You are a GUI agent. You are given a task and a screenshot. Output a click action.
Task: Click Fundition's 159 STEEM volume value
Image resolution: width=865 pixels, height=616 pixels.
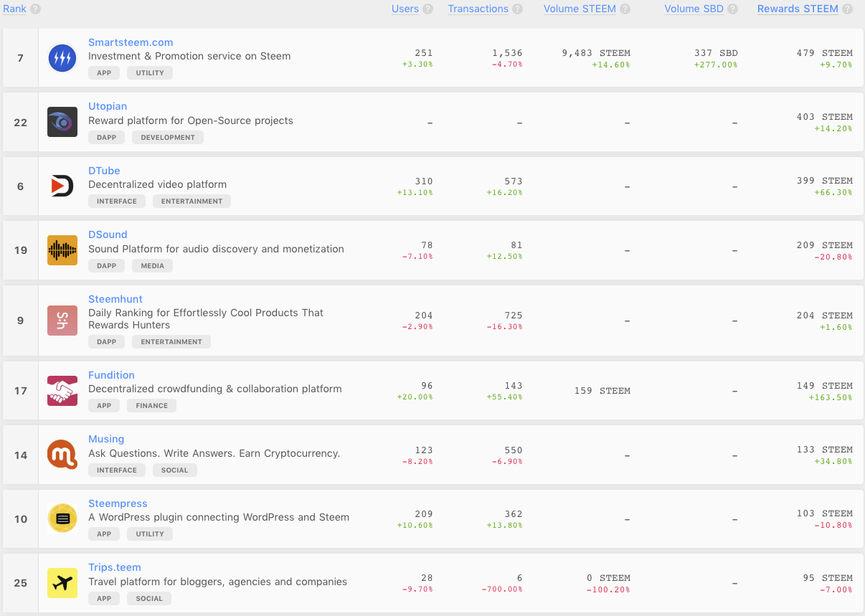(602, 391)
